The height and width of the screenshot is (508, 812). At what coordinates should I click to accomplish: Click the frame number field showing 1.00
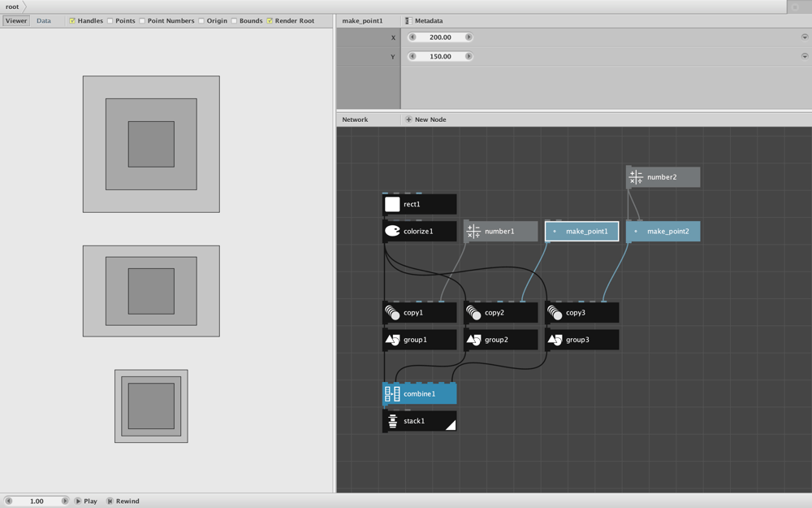(x=37, y=501)
